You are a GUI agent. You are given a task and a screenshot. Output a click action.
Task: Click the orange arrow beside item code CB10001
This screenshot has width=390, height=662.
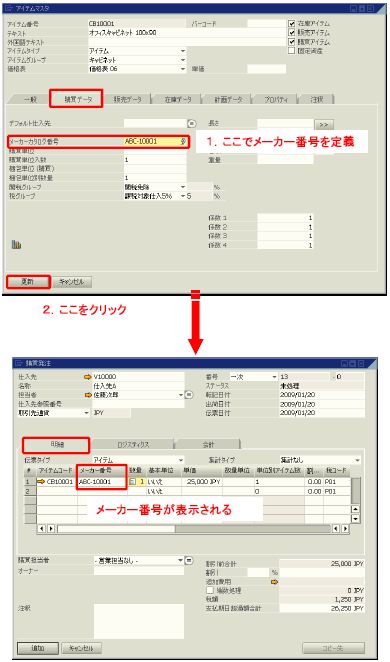(x=41, y=481)
